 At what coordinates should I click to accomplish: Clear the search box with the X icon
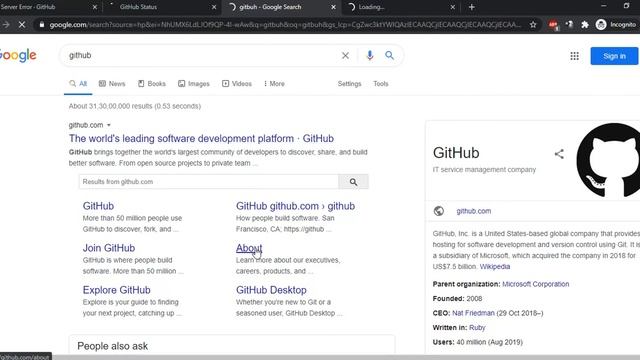tap(345, 56)
